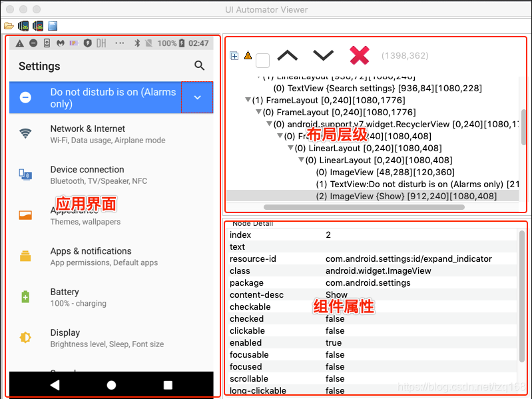Click the first device screenshot icon
Viewport: 532px width, 399px height.
pos(23,26)
